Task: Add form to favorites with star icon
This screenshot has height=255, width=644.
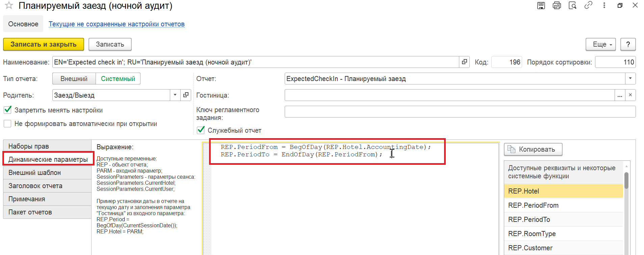Action: point(9,6)
